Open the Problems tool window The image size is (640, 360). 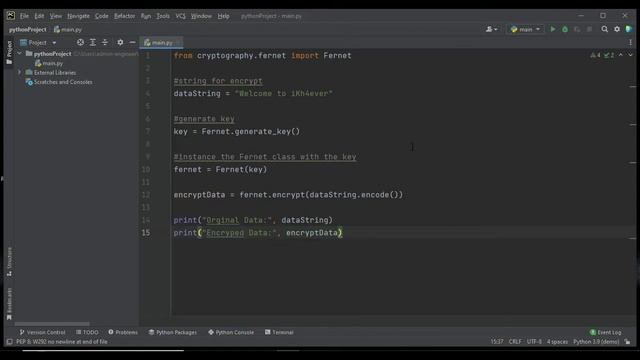point(123,332)
